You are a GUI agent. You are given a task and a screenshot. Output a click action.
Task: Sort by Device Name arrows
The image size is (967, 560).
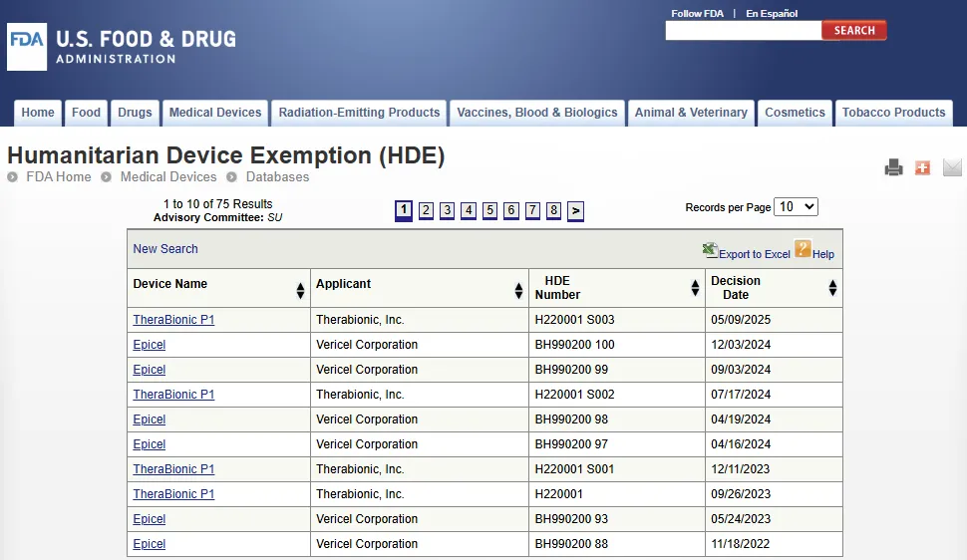point(300,291)
